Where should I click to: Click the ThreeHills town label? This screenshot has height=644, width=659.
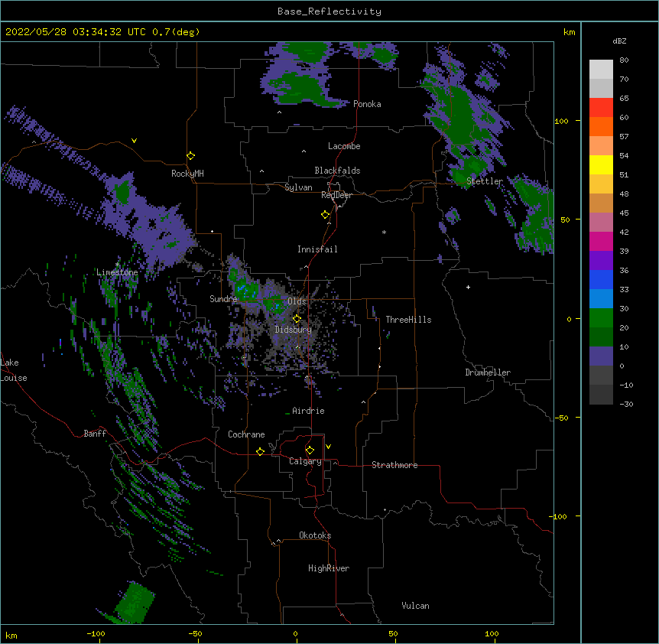tap(408, 320)
